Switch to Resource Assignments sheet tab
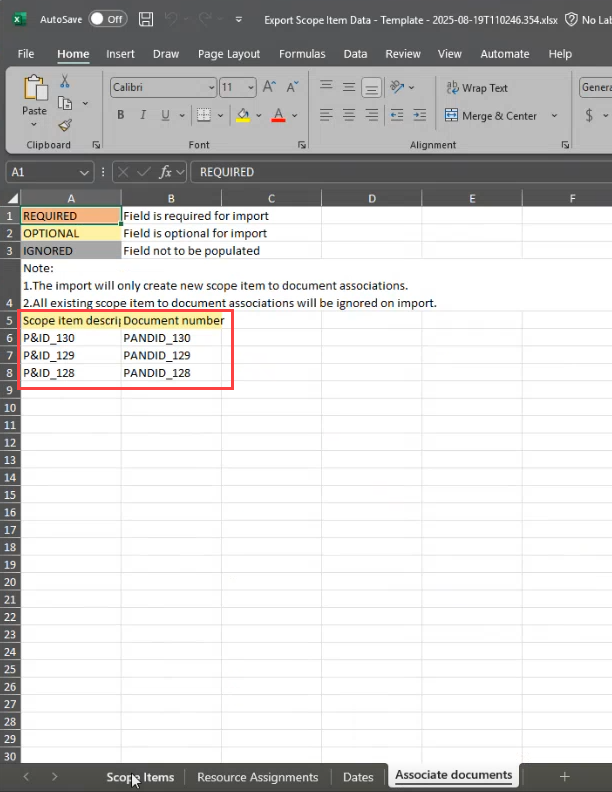Viewport: 612px width, 792px height. 257,777
